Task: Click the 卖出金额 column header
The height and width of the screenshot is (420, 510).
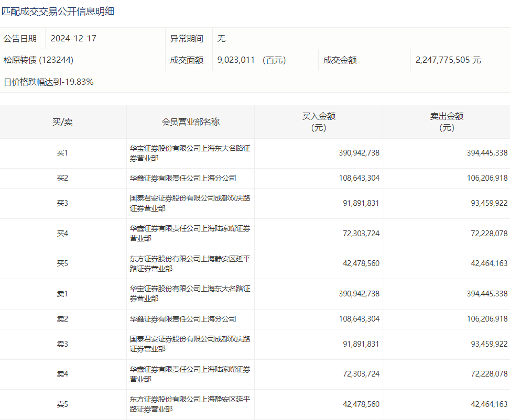Action: click(446, 121)
